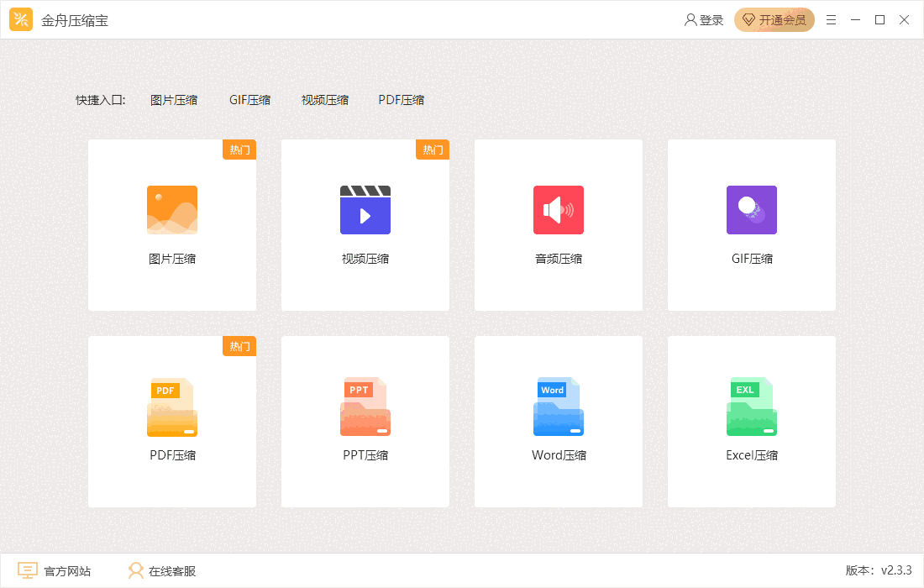Click the 热门 hot badge on 图片压缩
The image size is (924, 588).
(239, 150)
